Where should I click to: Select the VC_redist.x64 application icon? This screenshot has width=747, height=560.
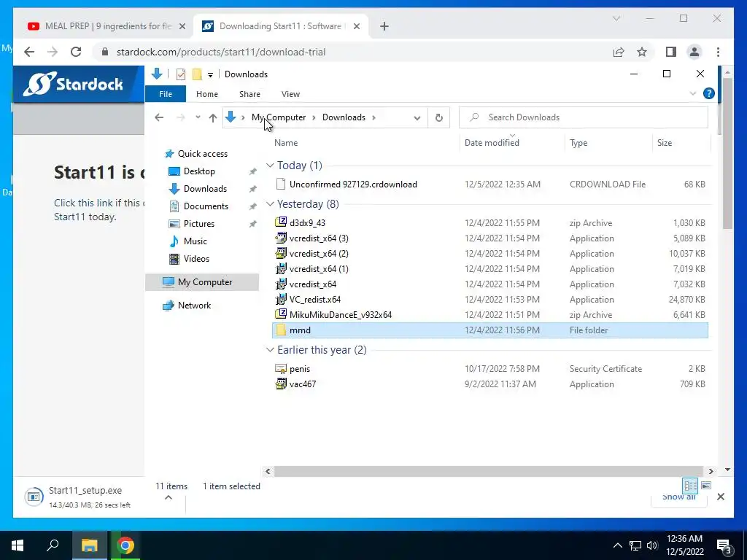click(x=281, y=299)
